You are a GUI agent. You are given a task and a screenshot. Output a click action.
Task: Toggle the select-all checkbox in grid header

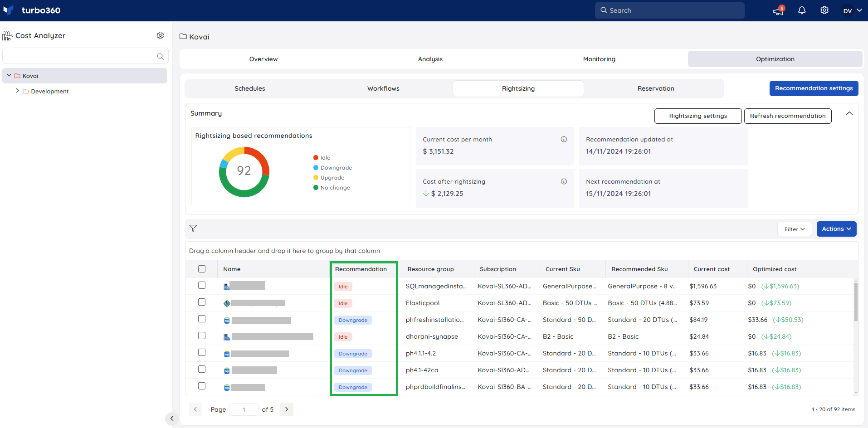[202, 269]
